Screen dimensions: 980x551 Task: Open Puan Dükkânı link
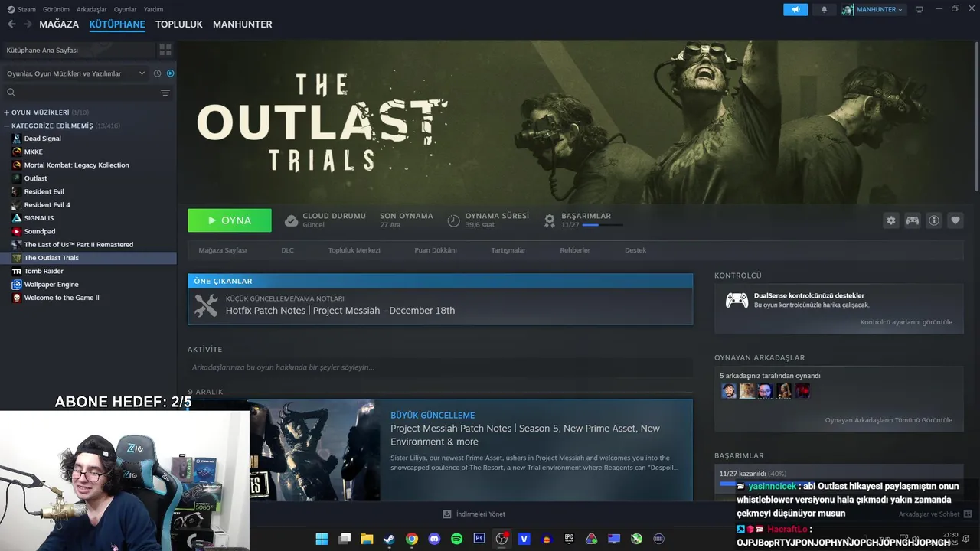436,250
